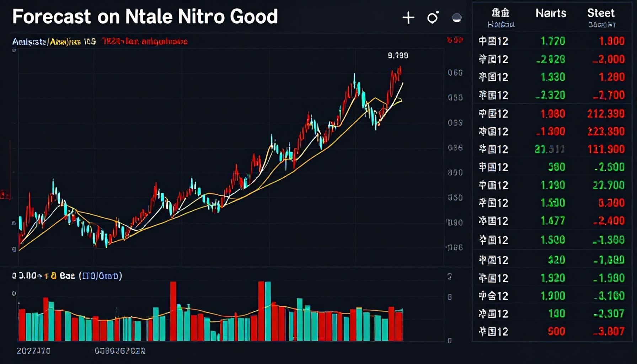
Task: Click the Forecast chart title text
Action: 145,17
